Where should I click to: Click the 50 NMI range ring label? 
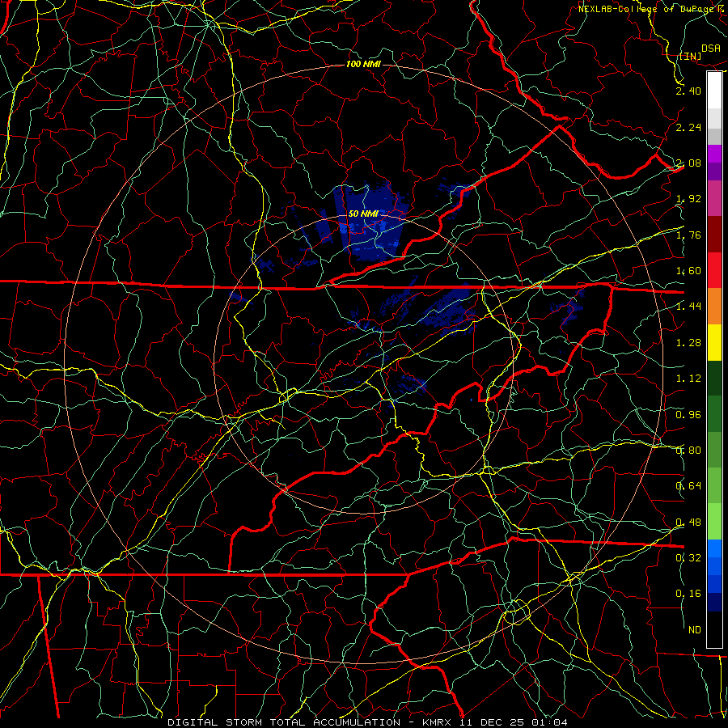point(363,214)
